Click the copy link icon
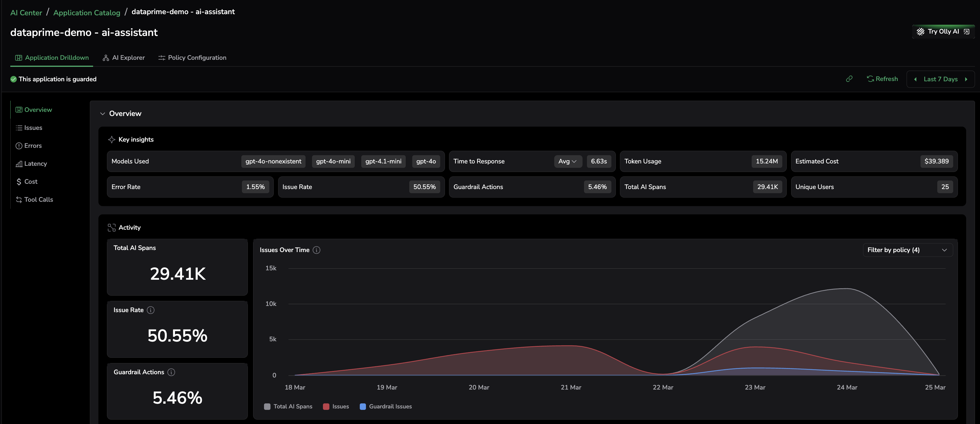The width and height of the screenshot is (980, 424). click(849, 79)
